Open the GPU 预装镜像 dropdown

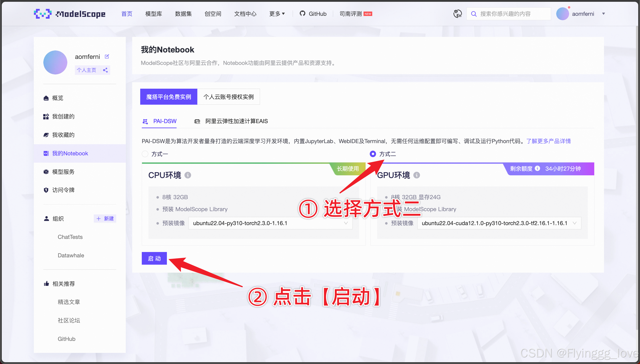click(x=499, y=223)
